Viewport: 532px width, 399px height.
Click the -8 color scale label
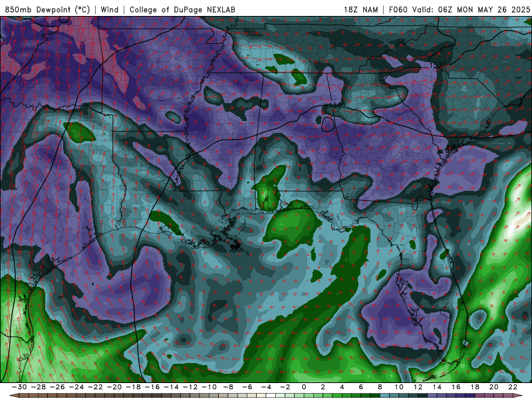click(228, 387)
